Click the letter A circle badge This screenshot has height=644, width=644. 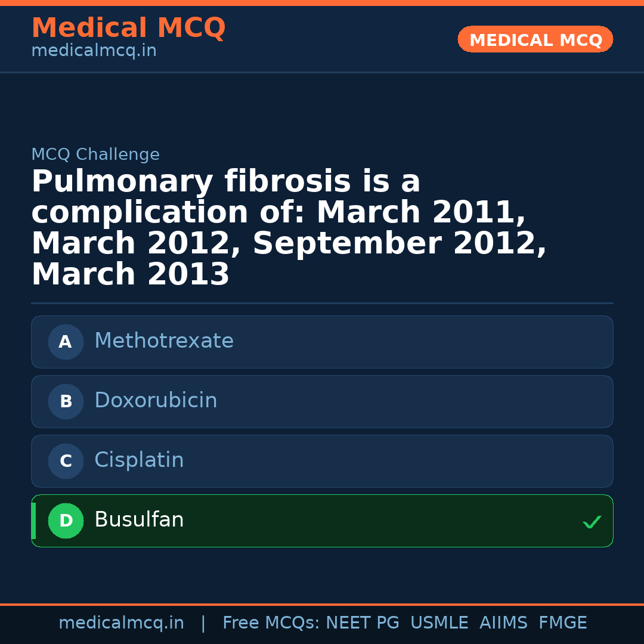point(66,342)
